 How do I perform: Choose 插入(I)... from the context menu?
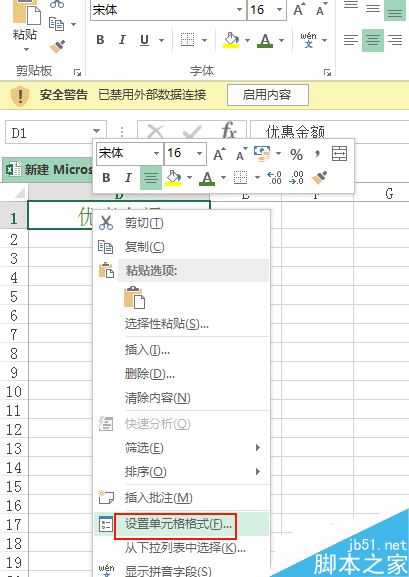pos(182,350)
